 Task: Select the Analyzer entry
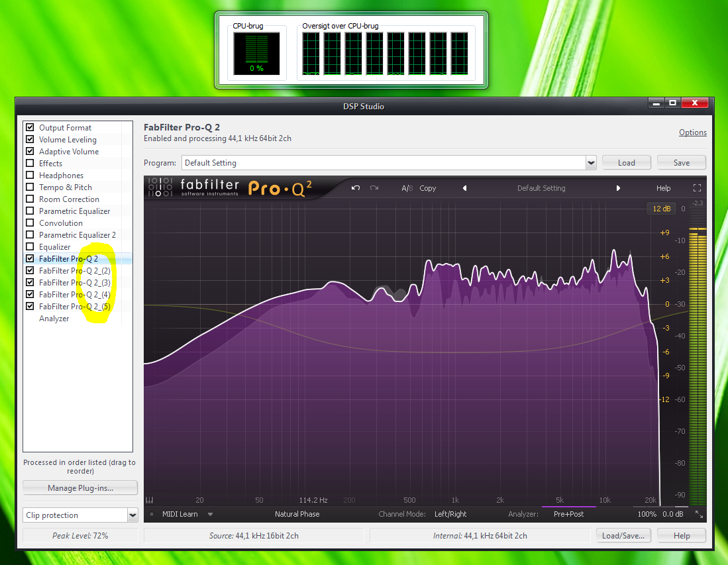click(x=54, y=319)
